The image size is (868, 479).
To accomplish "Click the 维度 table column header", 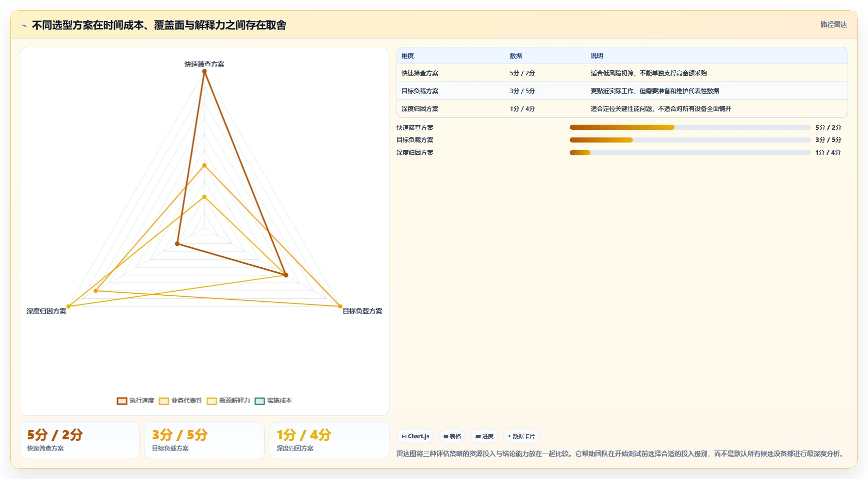I will tap(408, 56).
